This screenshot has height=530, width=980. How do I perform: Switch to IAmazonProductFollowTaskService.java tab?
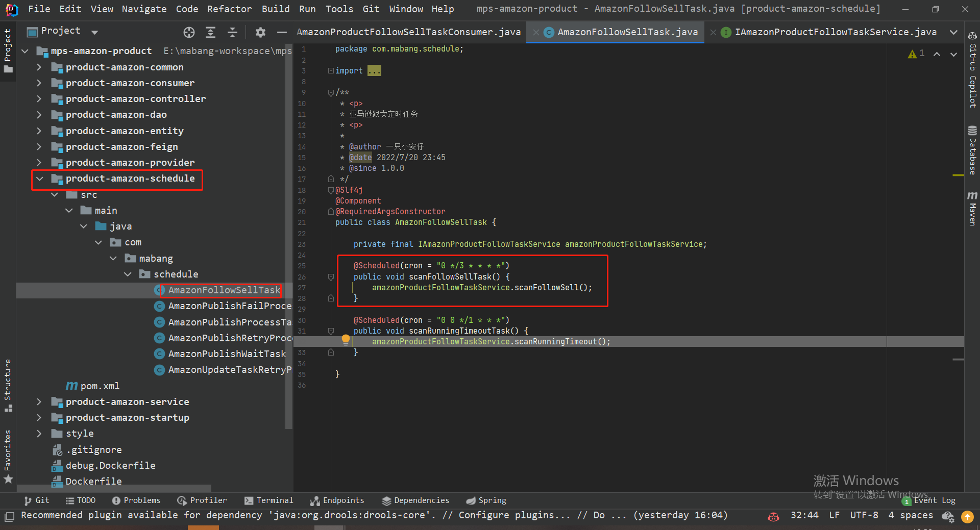(835, 32)
